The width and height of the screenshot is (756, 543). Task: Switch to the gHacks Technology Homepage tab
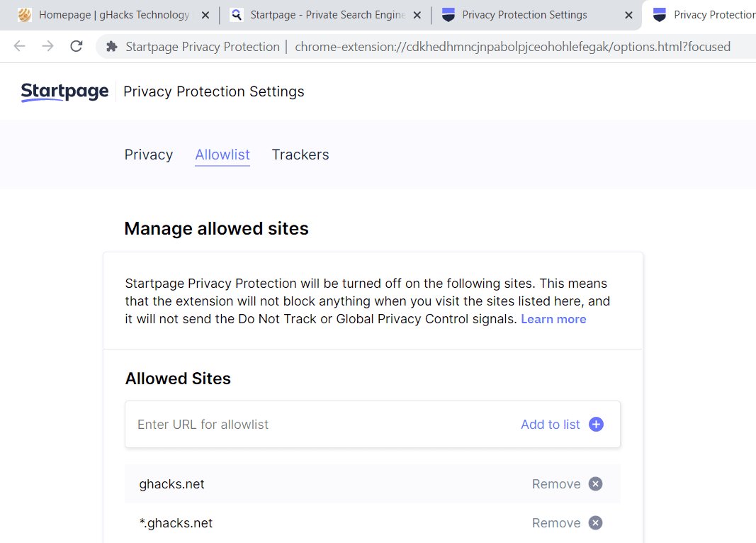pyautogui.click(x=114, y=15)
